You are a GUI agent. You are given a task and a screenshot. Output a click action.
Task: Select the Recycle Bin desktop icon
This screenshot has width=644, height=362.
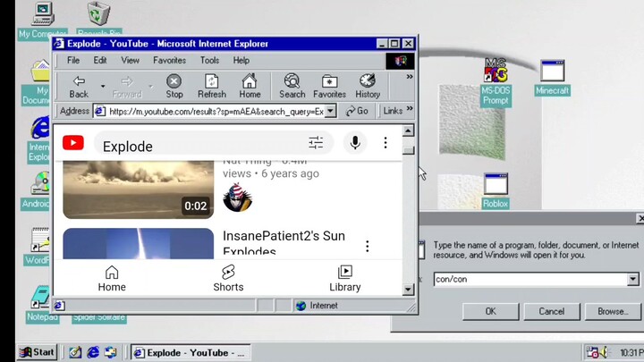point(98,19)
